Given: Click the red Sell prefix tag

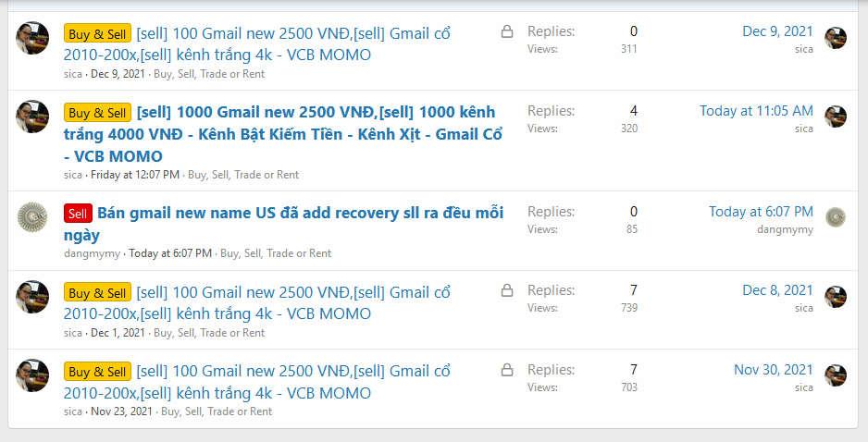Looking at the screenshot, I should pos(78,214).
